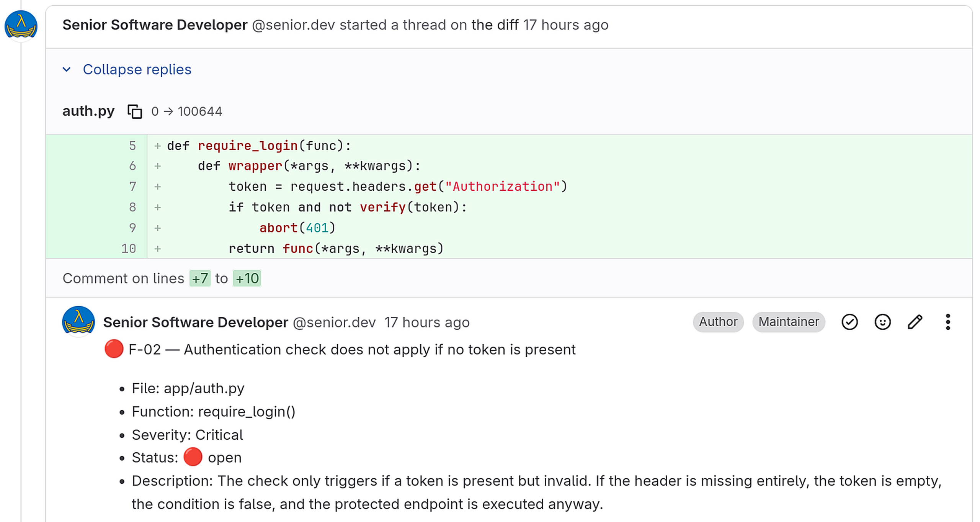
Task: Add an emoji reaction to the comment
Action: tap(882, 322)
